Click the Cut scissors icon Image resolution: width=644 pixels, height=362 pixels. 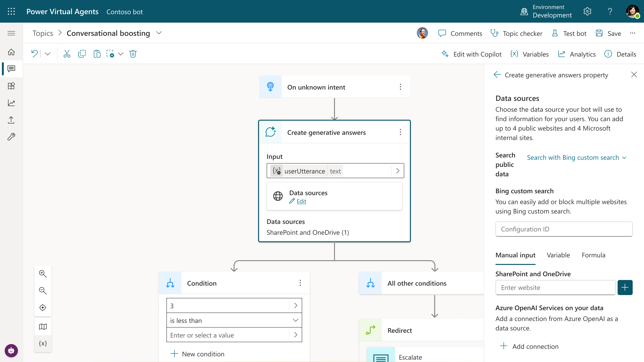[67, 54]
